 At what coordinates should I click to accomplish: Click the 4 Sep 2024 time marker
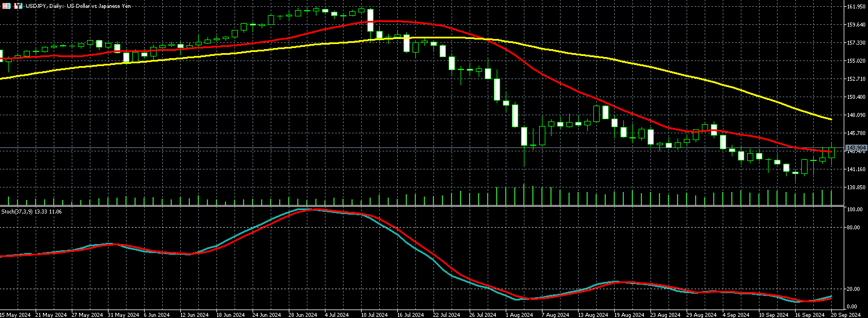point(737,315)
